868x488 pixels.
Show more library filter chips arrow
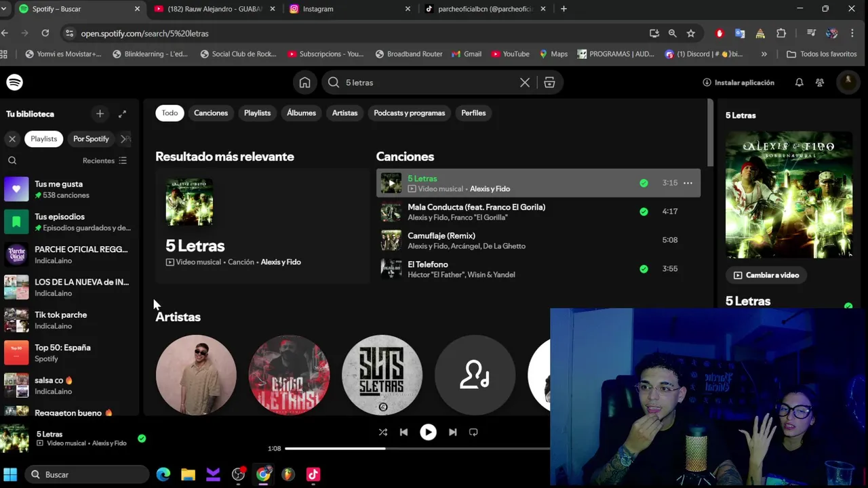(x=124, y=139)
